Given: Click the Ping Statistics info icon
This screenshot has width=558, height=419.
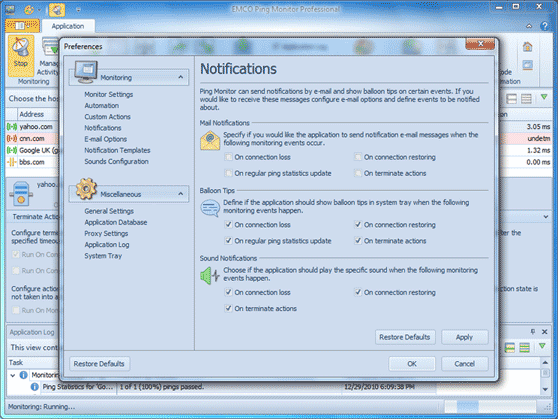Looking at the screenshot, I should point(35,387).
